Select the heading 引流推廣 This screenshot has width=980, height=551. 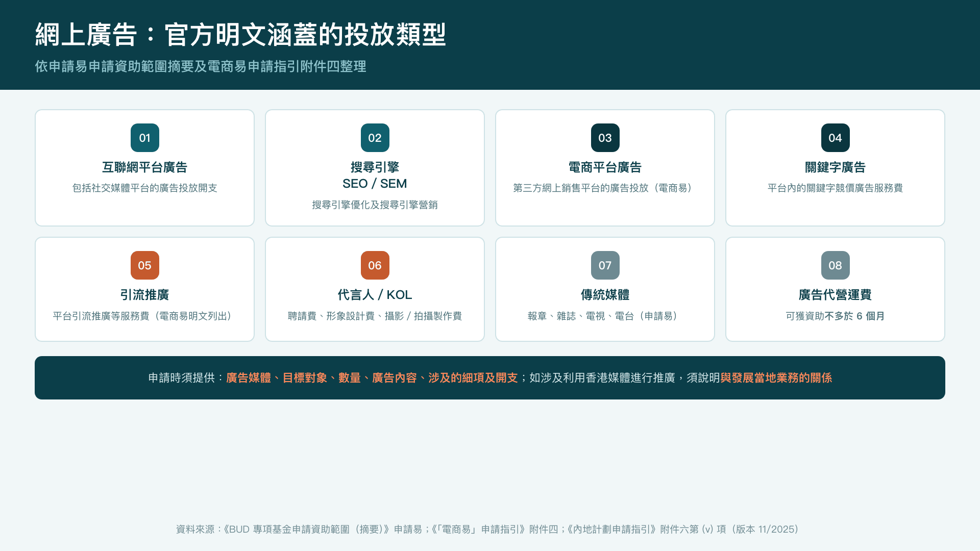tap(144, 295)
